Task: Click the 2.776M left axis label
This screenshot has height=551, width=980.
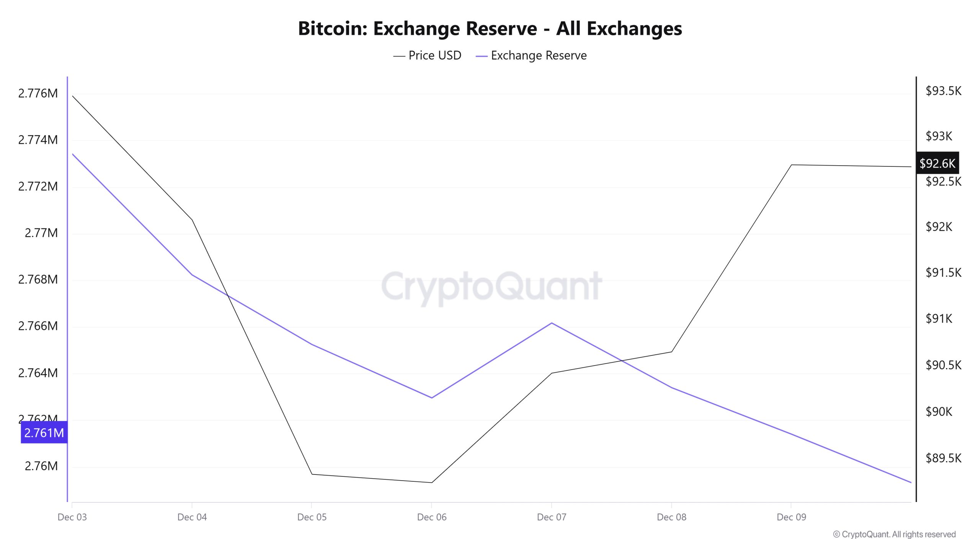Action: pos(38,93)
